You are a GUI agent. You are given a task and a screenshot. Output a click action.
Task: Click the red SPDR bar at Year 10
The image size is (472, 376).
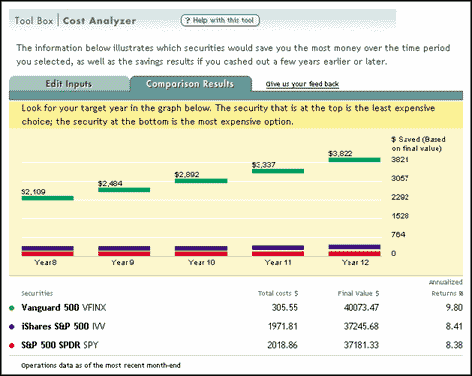pyautogui.click(x=201, y=254)
